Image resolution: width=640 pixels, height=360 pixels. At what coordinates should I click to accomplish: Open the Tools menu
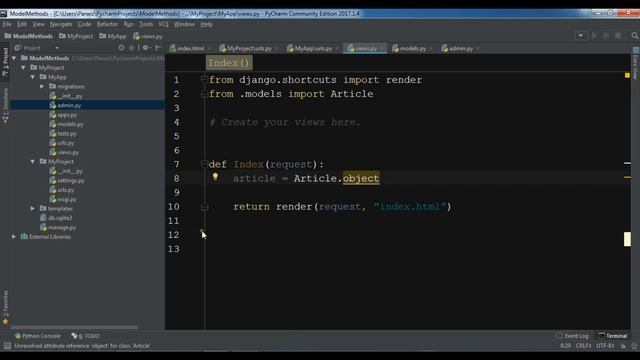[x=146, y=24]
